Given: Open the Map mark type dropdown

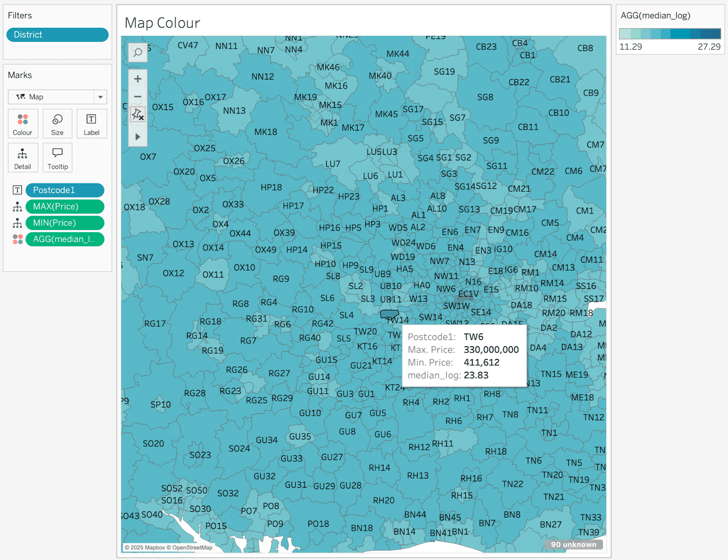Looking at the screenshot, I should 57,97.
